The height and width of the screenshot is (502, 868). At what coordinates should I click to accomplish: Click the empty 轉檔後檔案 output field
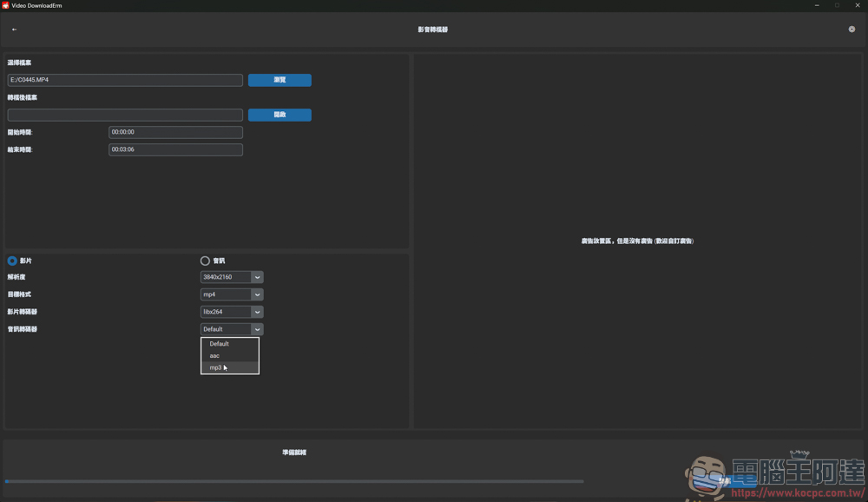coord(125,115)
